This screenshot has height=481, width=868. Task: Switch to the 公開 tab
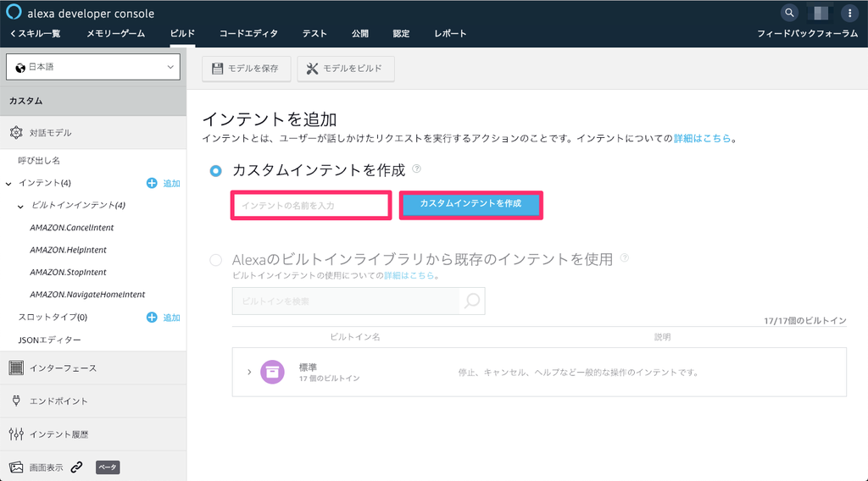click(359, 34)
